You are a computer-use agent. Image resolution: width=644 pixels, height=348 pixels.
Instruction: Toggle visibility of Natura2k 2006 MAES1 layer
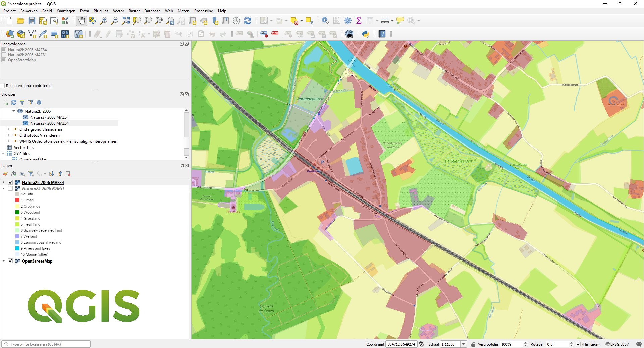pyautogui.click(x=10, y=189)
